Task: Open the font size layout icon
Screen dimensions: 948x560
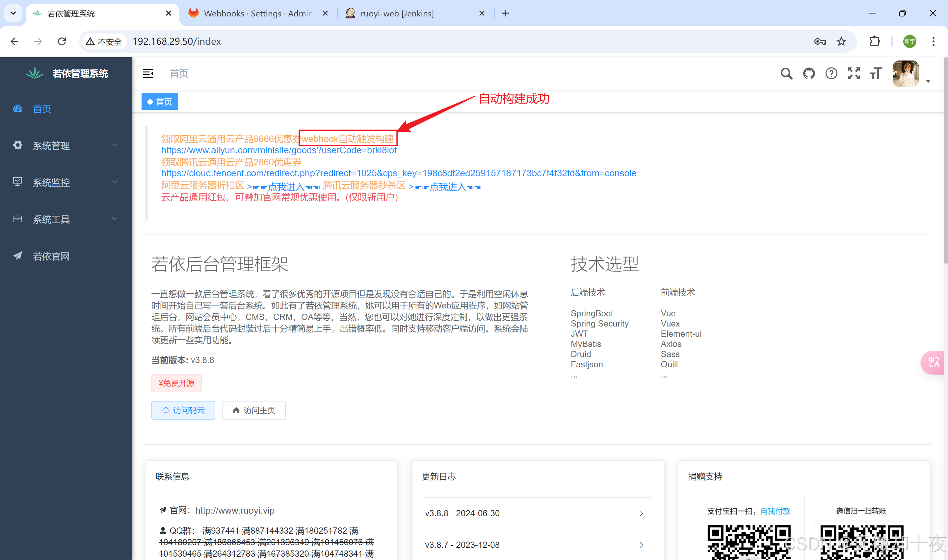Action: 876,74
